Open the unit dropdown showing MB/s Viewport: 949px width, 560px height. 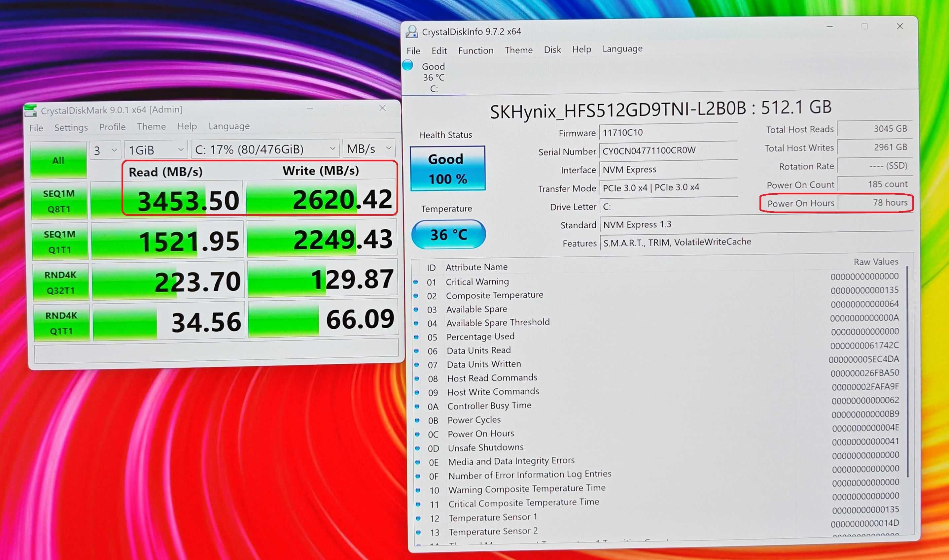[x=369, y=149]
